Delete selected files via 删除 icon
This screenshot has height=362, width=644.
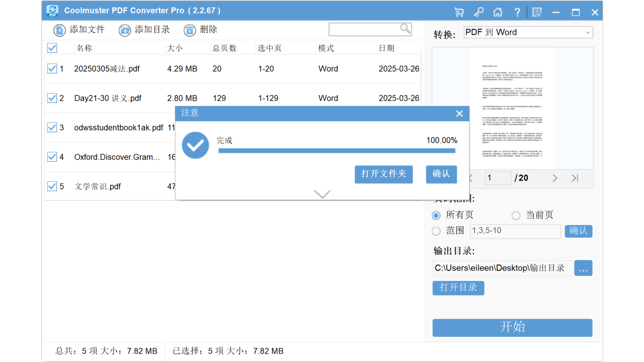pos(190,30)
